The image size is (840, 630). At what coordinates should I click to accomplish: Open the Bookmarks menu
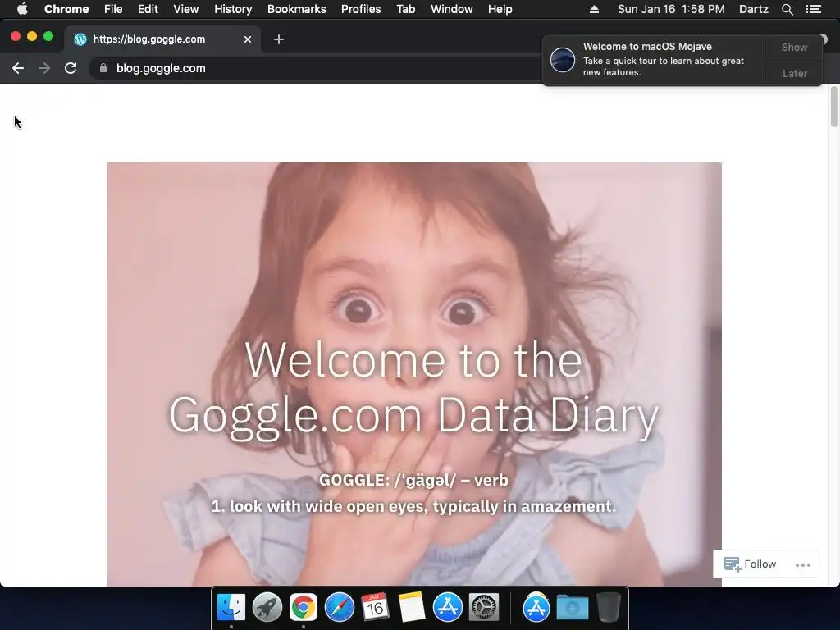click(297, 9)
